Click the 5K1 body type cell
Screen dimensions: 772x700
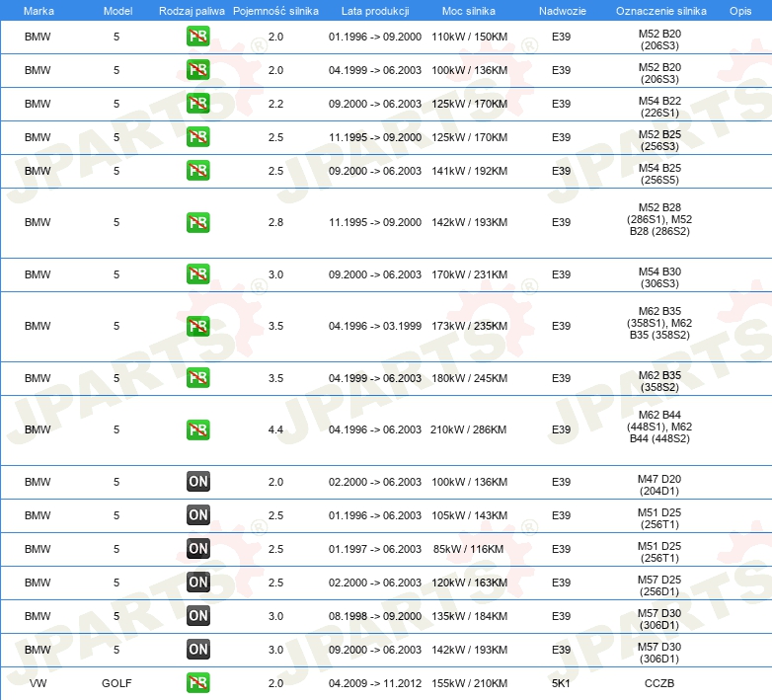(561, 683)
